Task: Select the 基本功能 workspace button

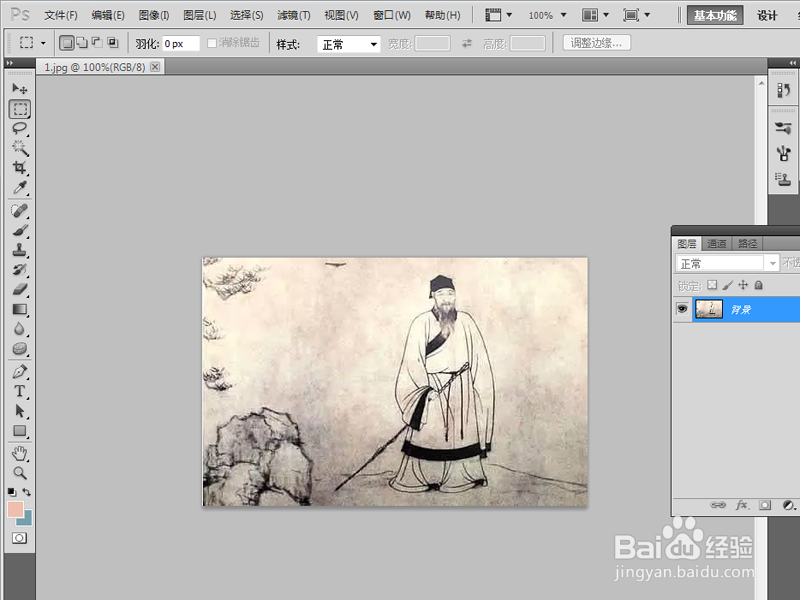Action: coord(715,15)
